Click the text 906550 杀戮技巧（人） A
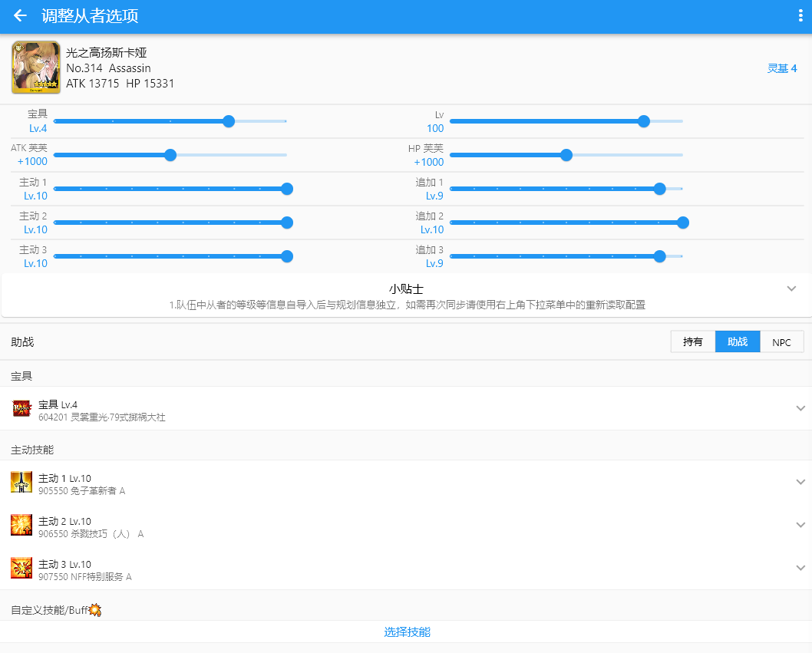Viewport: 812px width, 653px height. coord(91,534)
